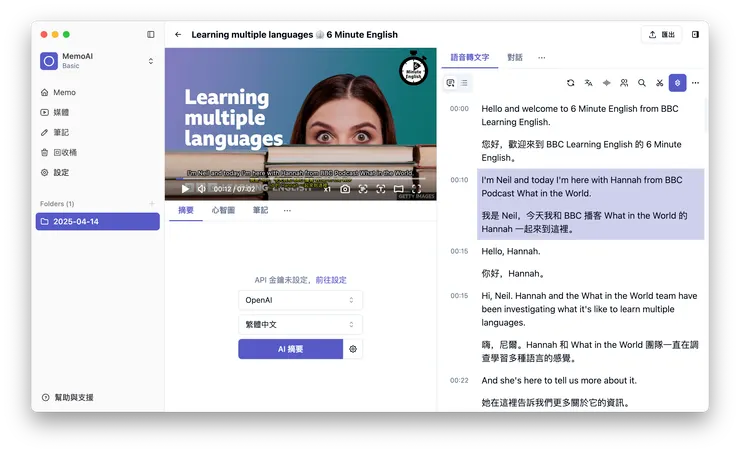This screenshot has height=453, width=740.
Task: Select 'And she's here to tell us more'
Action: click(559, 380)
